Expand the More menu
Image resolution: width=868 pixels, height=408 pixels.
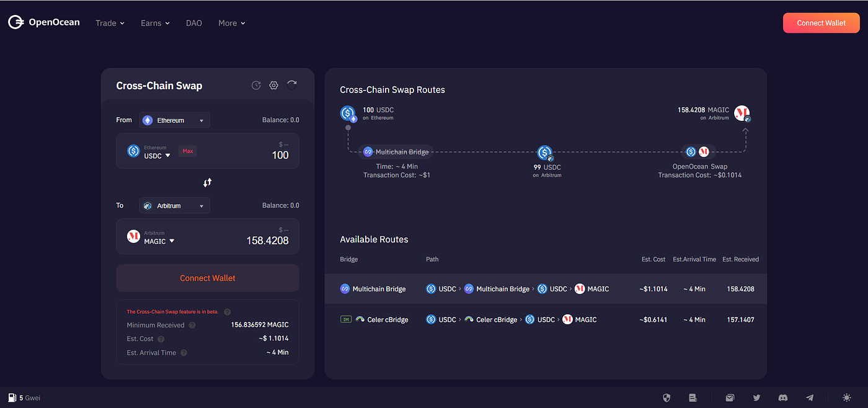tap(232, 23)
